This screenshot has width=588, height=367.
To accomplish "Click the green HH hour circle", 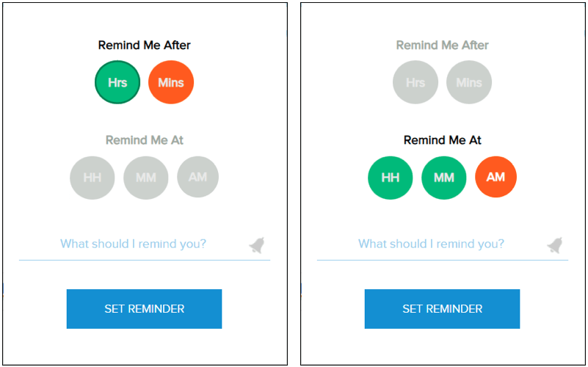I will coord(391,177).
